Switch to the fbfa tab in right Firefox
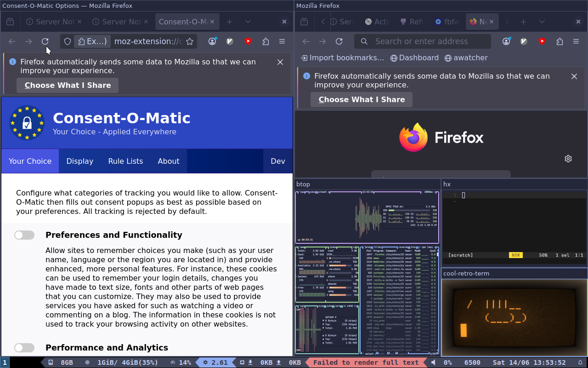Viewport: 588px width, 368px height. coord(447,22)
